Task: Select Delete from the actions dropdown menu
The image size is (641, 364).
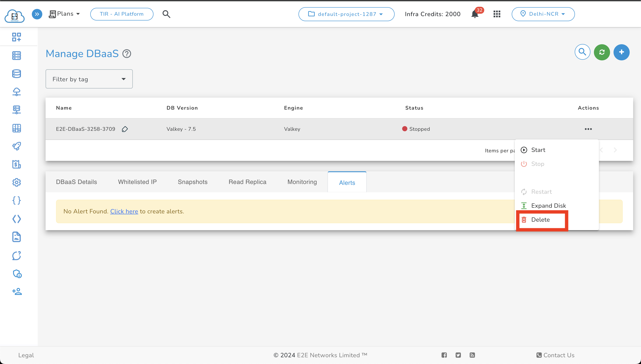Action: pos(540,220)
